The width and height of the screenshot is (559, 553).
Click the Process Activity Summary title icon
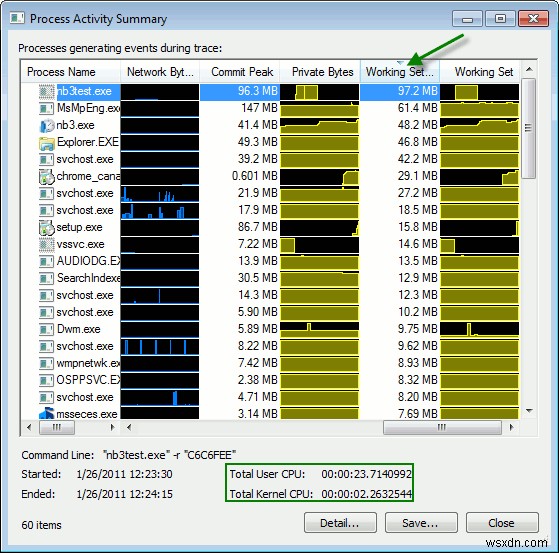click(x=17, y=18)
